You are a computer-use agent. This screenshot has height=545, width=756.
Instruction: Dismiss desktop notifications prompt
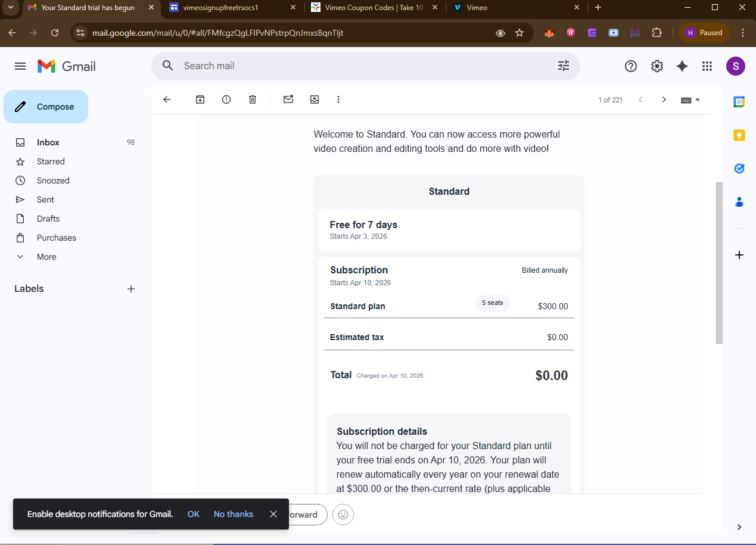273,514
